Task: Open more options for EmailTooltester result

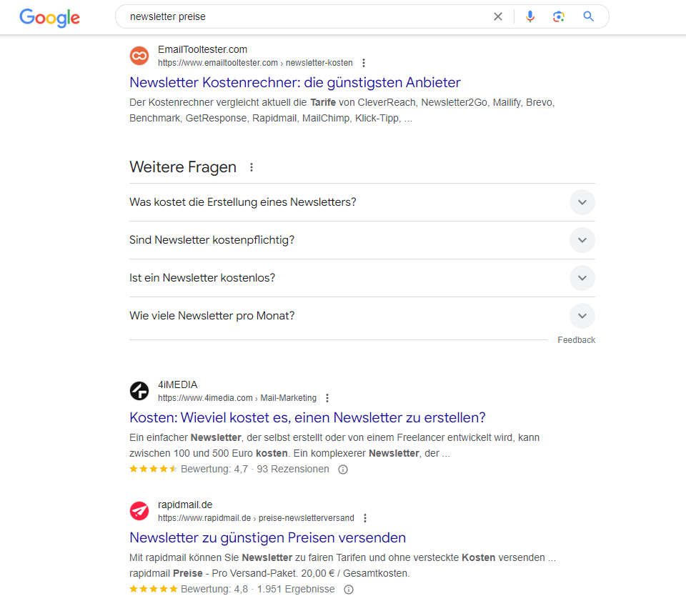Action: click(x=364, y=63)
